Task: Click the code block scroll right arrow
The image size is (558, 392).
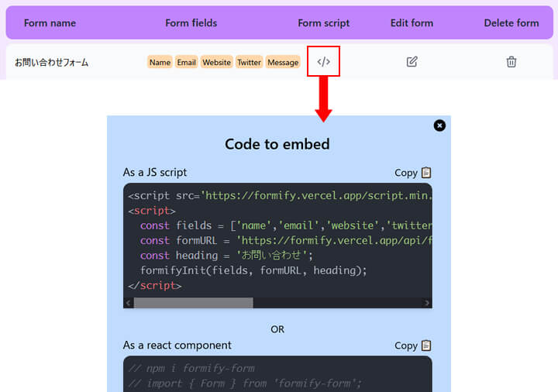Action: pyautogui.click(x=427, y=303)
